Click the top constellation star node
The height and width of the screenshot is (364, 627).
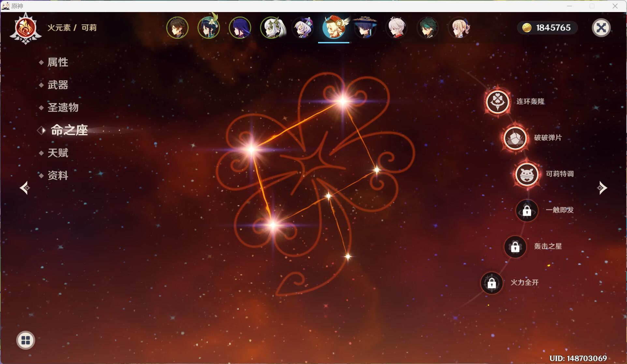pyautogui.click(x=343, y=101)
